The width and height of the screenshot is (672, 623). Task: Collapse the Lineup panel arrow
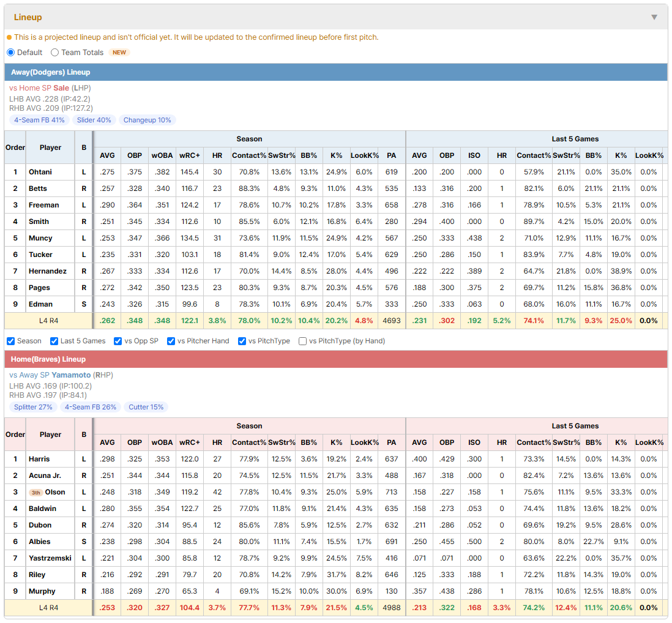[654, 17]
